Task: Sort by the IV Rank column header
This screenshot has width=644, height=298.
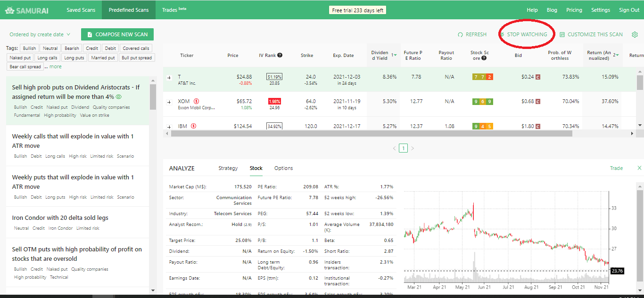Action: point(271,55)
